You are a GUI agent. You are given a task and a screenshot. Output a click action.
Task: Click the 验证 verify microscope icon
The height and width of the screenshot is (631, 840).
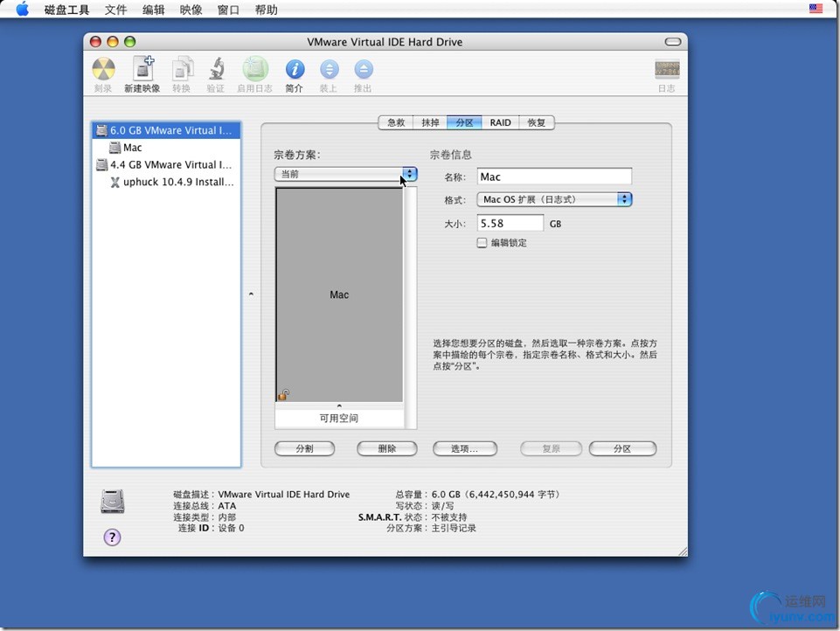tap(216, 70)
